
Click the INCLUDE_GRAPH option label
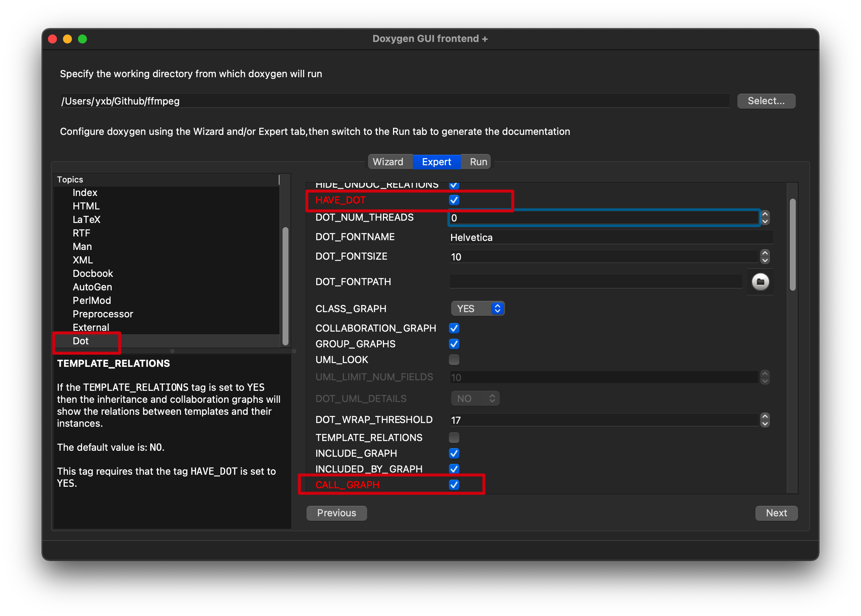tap(356, 453)
